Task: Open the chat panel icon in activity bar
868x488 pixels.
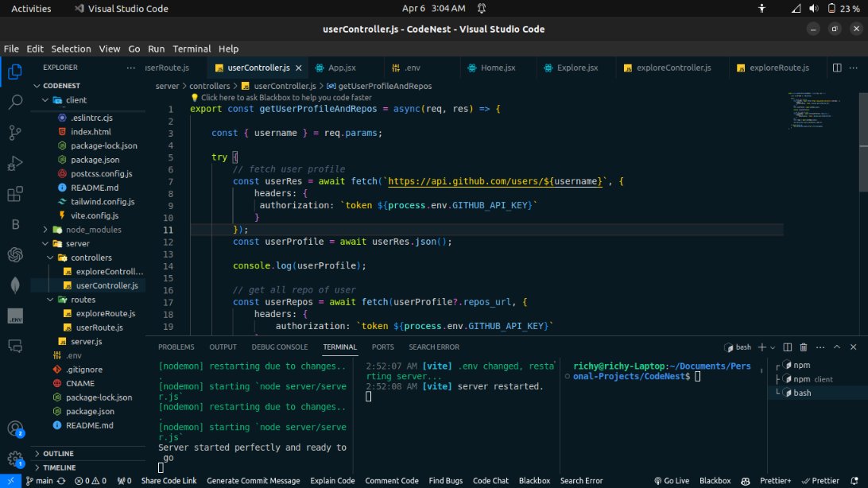Action: (15, 347)
